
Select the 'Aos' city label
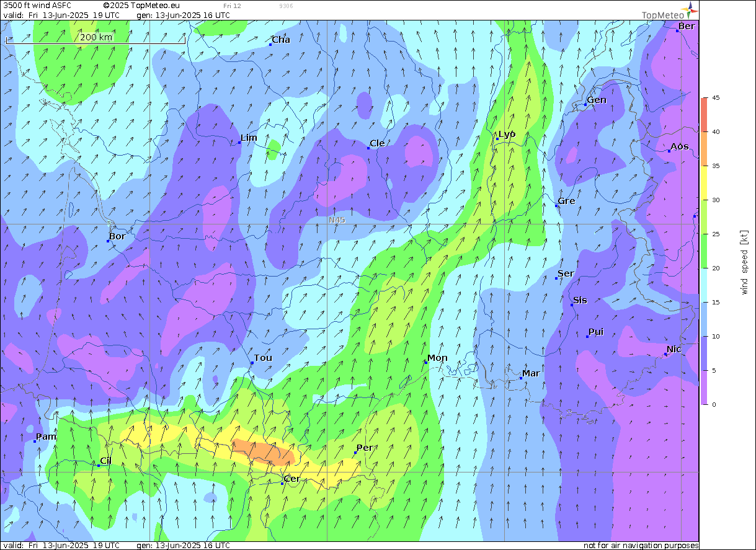coord(679,146)
